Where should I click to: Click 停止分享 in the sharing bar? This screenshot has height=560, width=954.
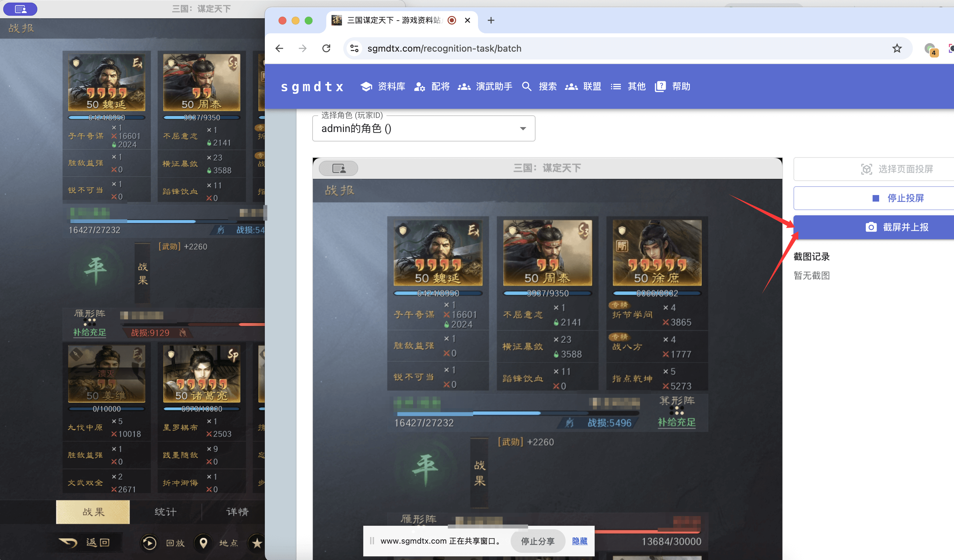(537, 541)
